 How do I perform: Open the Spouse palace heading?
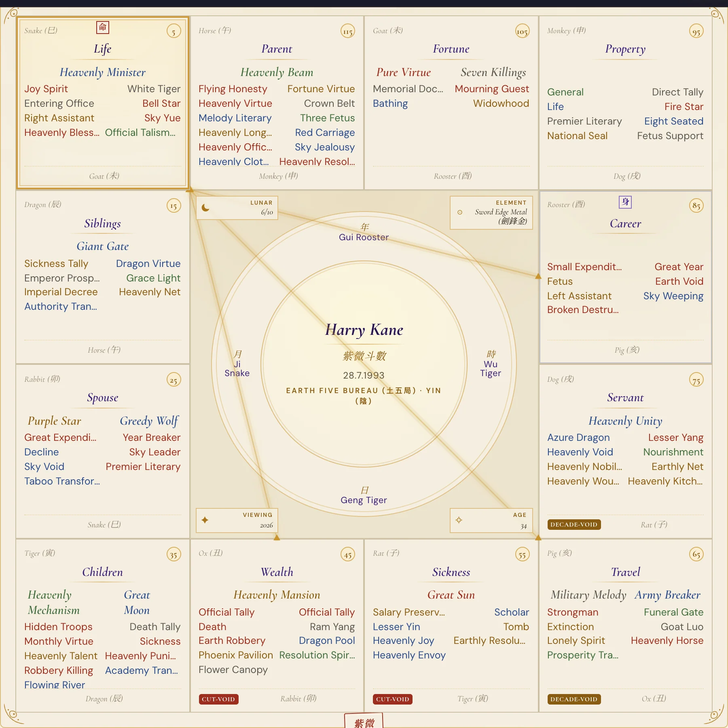pyautogui.click(x=103, y=398)
